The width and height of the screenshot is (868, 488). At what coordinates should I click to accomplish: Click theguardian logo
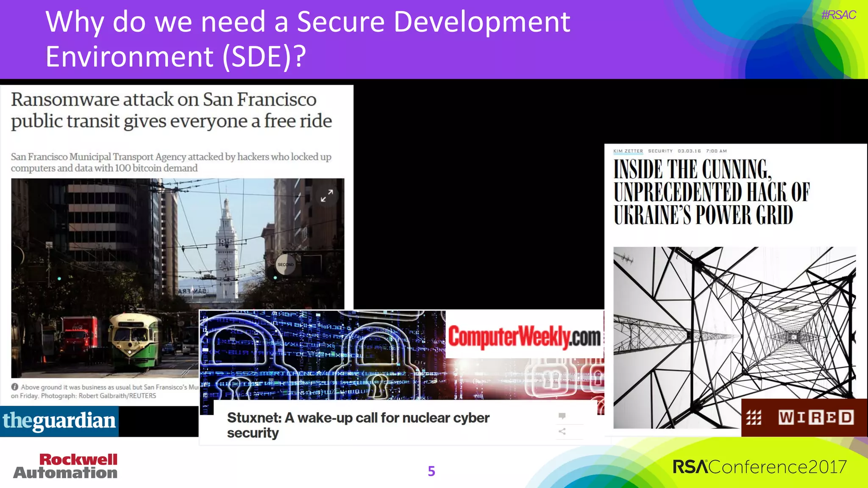tap(59, 421)
